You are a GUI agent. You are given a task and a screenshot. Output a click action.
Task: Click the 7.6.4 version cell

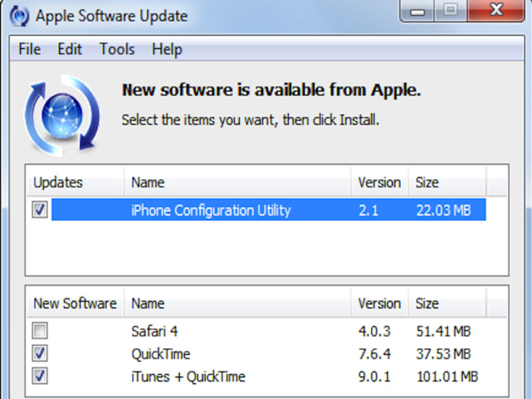374,354
